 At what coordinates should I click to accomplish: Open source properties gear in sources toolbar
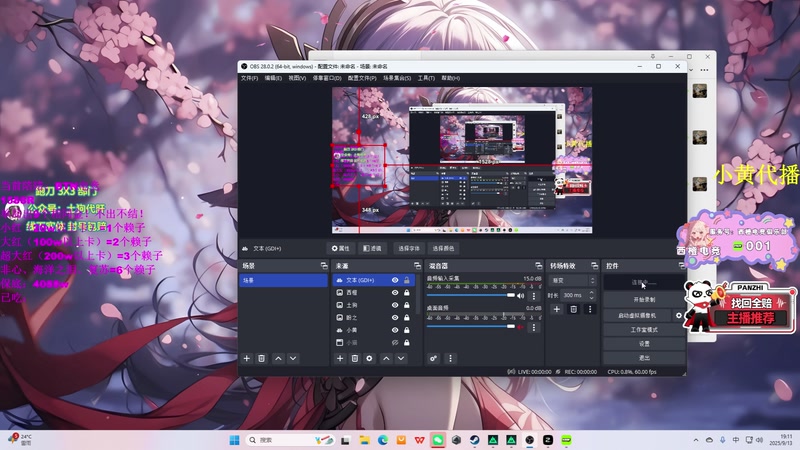pos(369,359)
